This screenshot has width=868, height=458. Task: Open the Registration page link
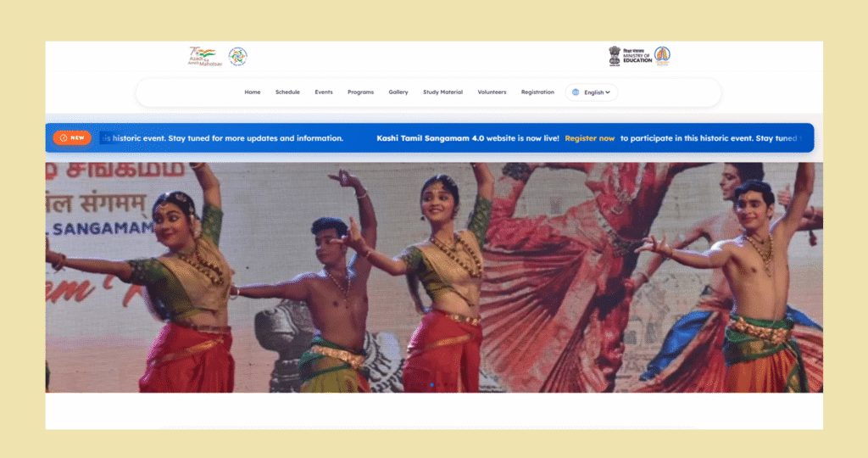(537, 92)
